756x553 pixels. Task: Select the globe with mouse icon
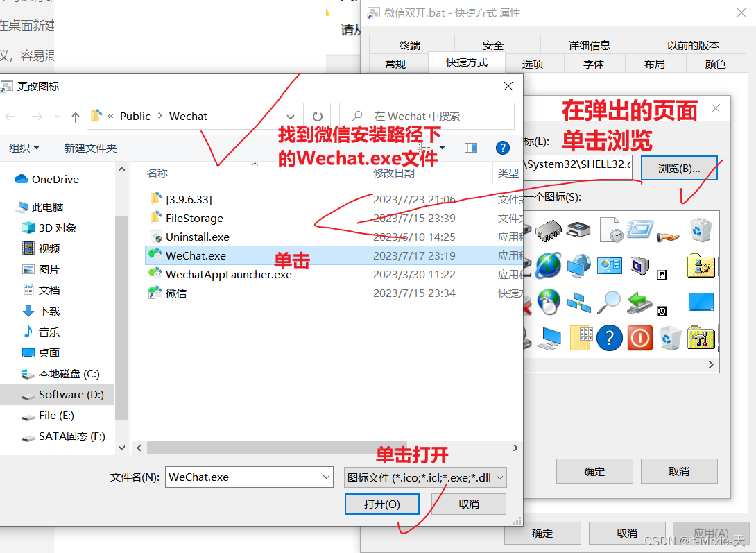tap(549, 302)
